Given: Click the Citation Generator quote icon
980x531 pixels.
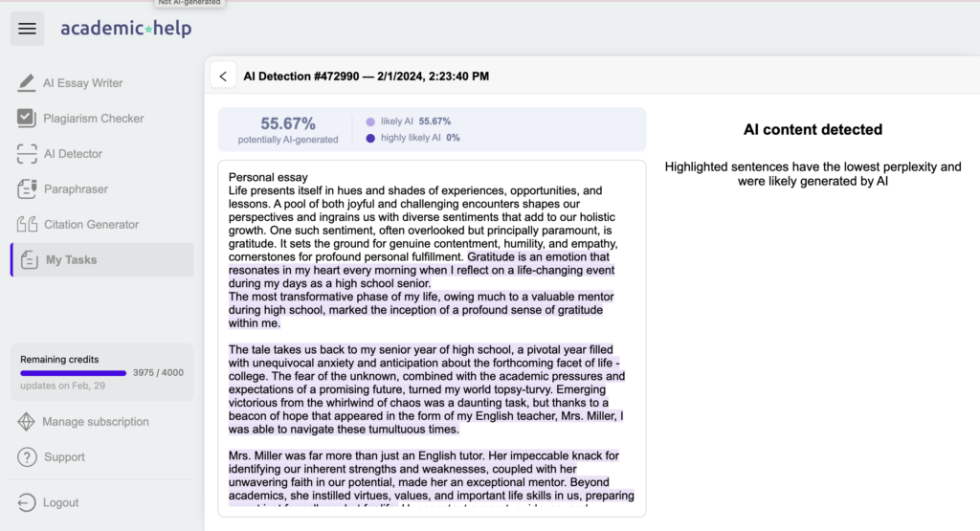Looking at the screenshot, I should coord(27,225).
